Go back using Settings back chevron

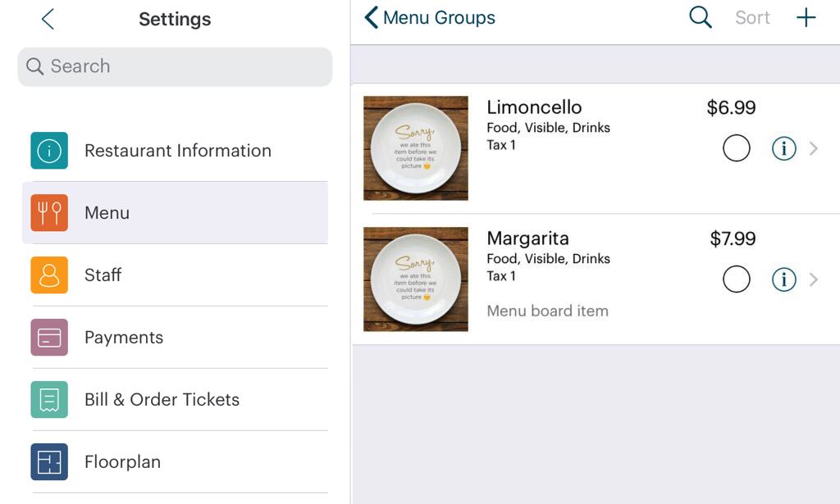point(48,20)
